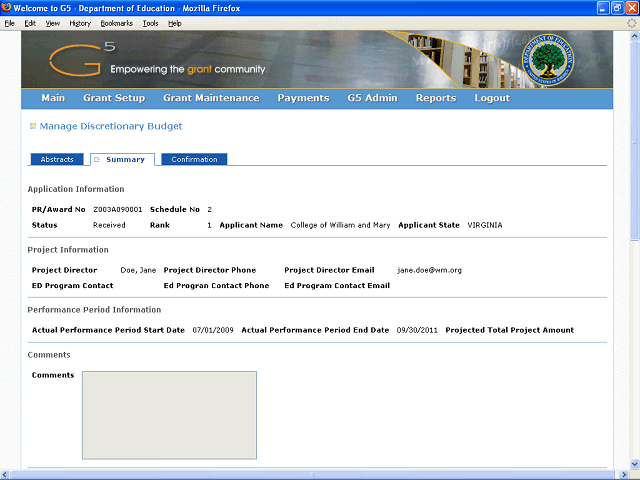Click the G5 logo in banner
The image size is (640, 480).
click(82, 60)
